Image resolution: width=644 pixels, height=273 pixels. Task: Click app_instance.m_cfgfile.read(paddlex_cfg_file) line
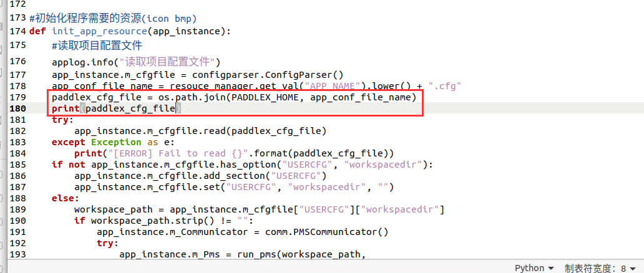click(x=200, y=131)
